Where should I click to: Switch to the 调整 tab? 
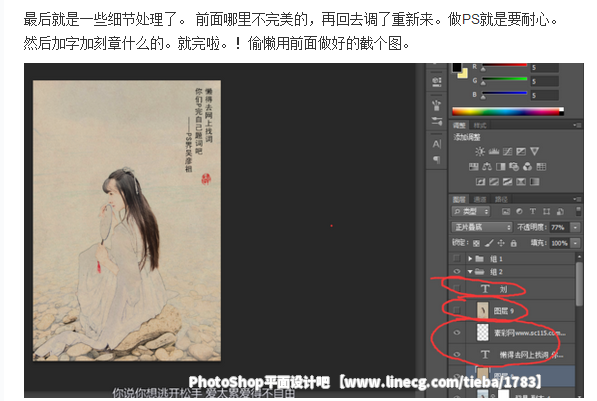459,125
